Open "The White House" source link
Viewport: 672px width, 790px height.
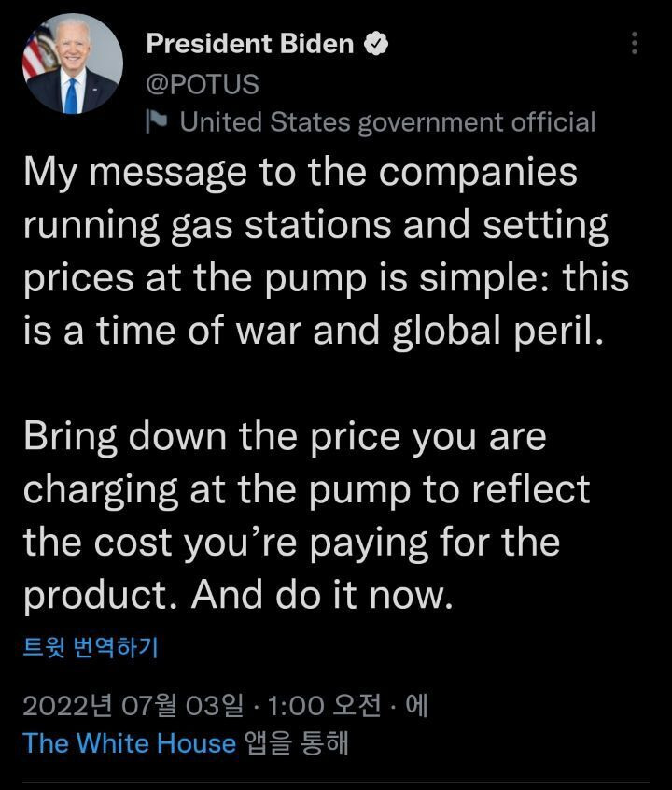click(129, 743)
